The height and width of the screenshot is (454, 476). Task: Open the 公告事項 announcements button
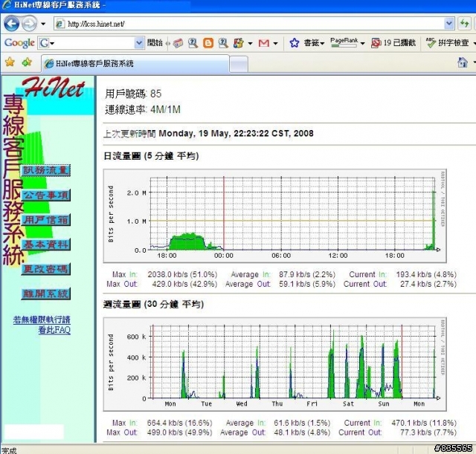coord(46,195)
